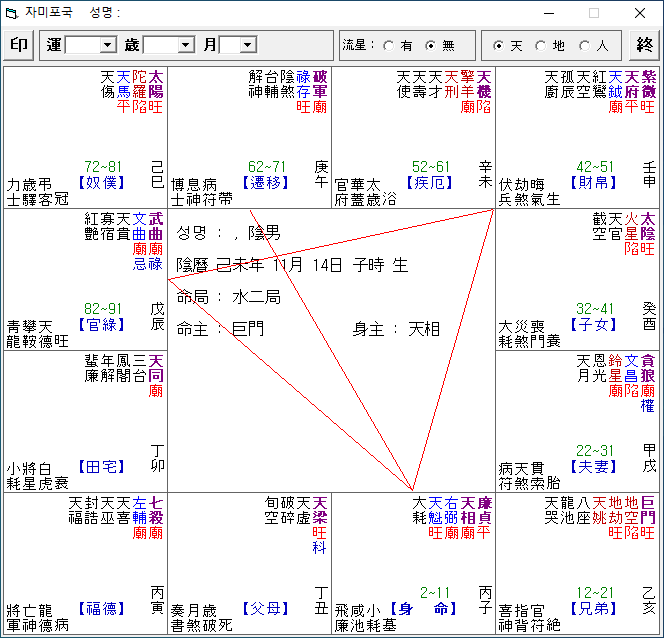664x638 pixels.
Task: Click the 【官祿】 palace label
Action: click(x=102, y=325)
